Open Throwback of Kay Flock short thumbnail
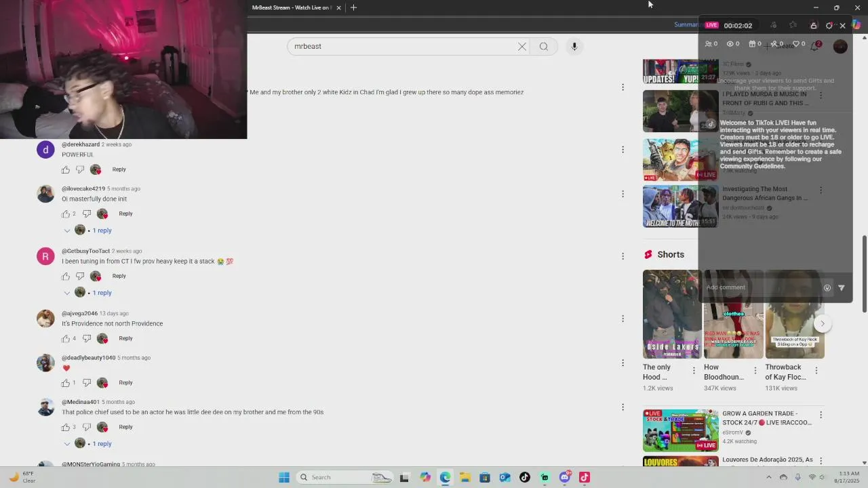 coord(795,314)
